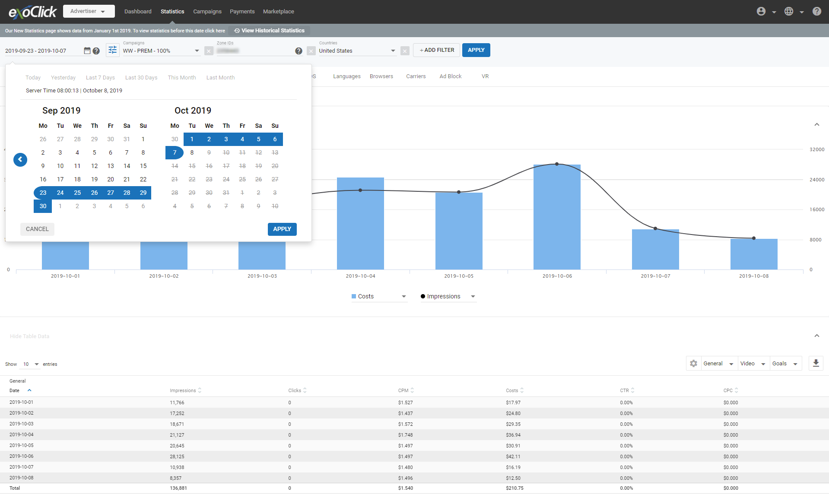
Task: Open the filter settings sliders icon
Action: click(112, 50)
